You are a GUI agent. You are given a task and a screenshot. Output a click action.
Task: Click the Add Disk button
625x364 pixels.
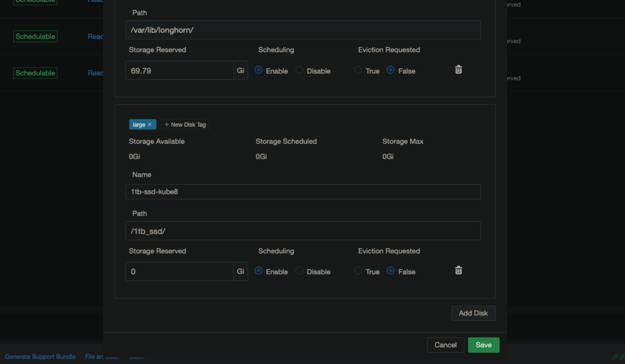click(x=473, y=313)
